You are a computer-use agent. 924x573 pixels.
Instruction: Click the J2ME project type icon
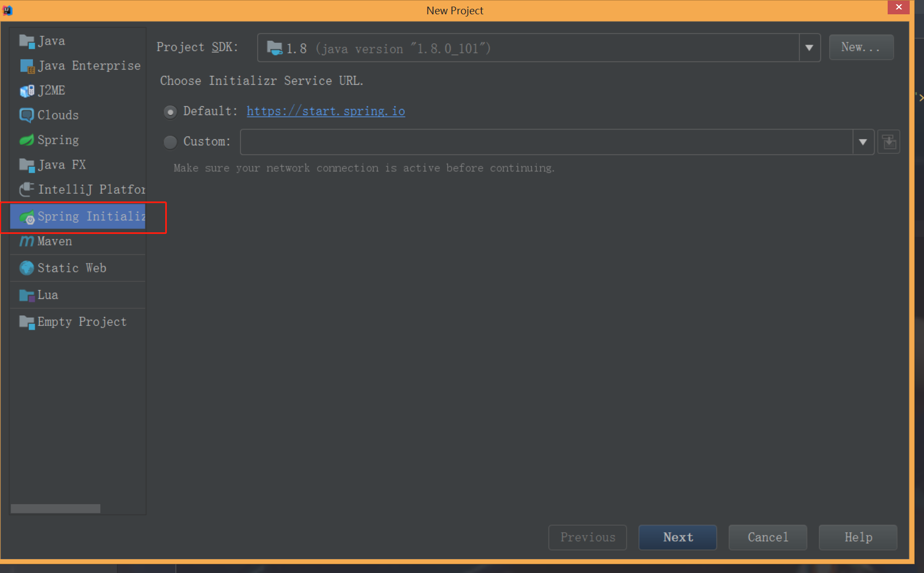point(27,91)
